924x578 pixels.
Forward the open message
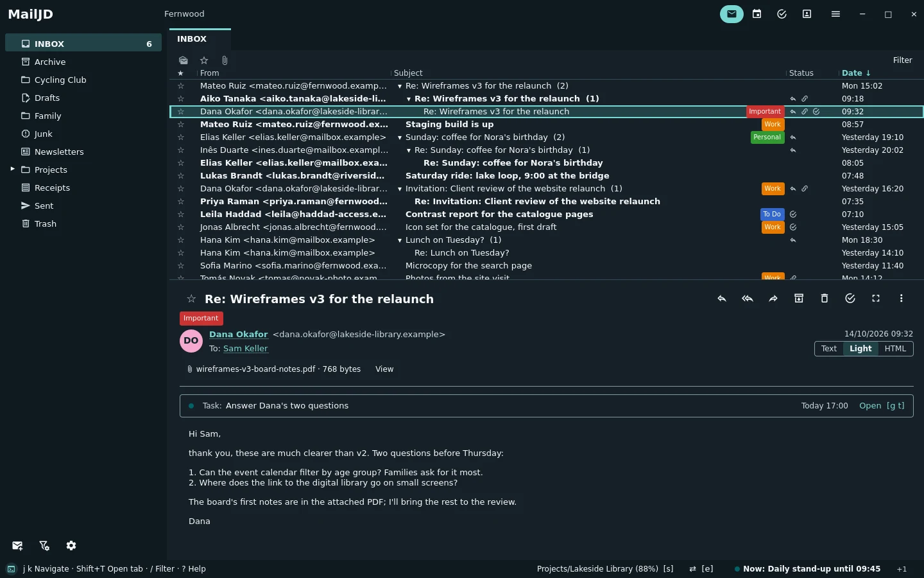(x=773, y=299)
